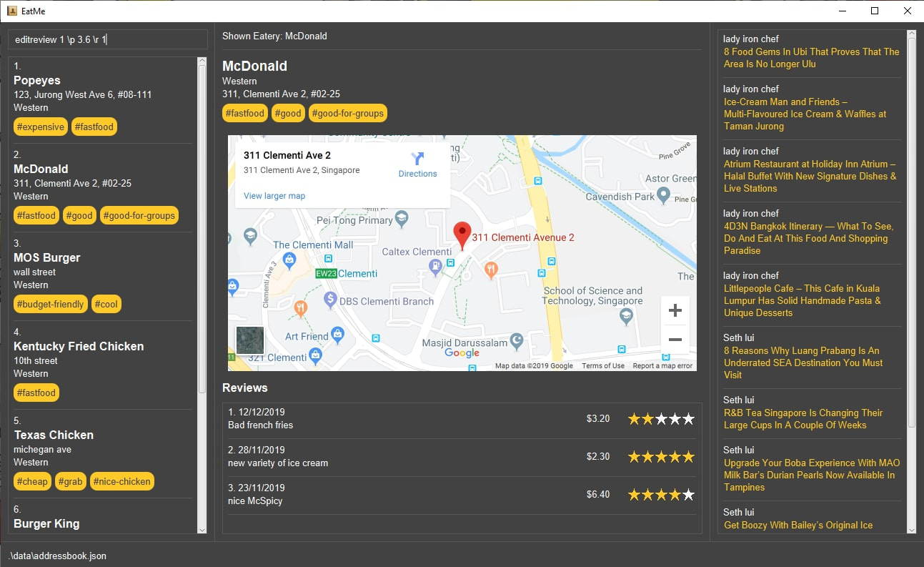Click Report a map error link

662,365
